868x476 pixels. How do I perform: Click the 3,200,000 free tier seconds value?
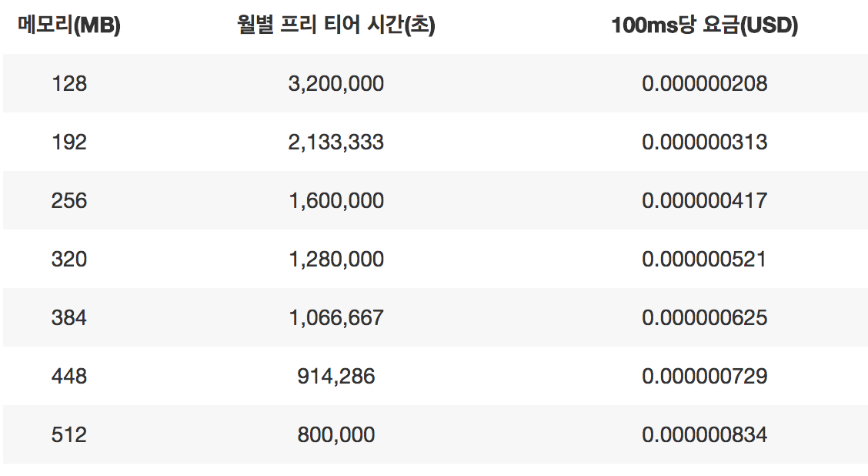coord(336,84)
